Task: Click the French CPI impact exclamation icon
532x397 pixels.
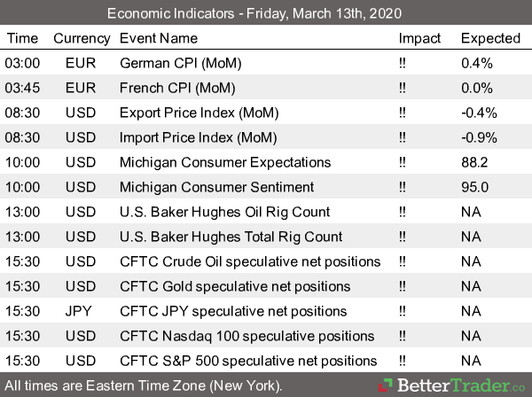Action: click(403, 88)
